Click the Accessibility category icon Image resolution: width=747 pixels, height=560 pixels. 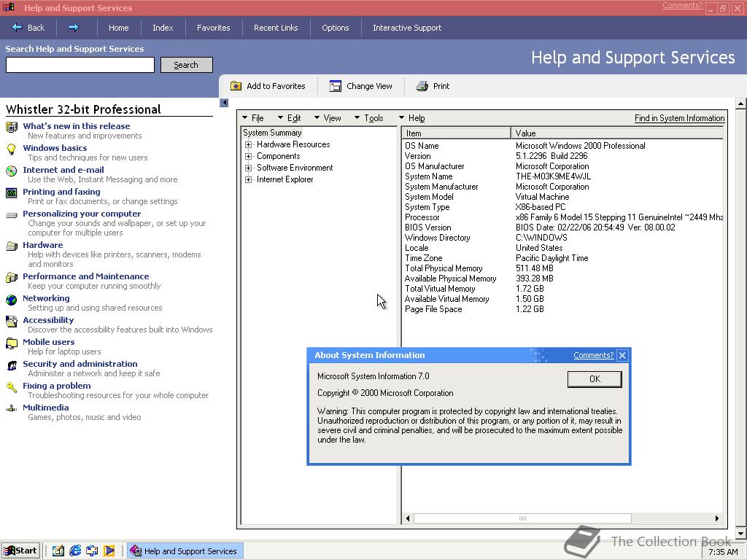tap(12, 321)
